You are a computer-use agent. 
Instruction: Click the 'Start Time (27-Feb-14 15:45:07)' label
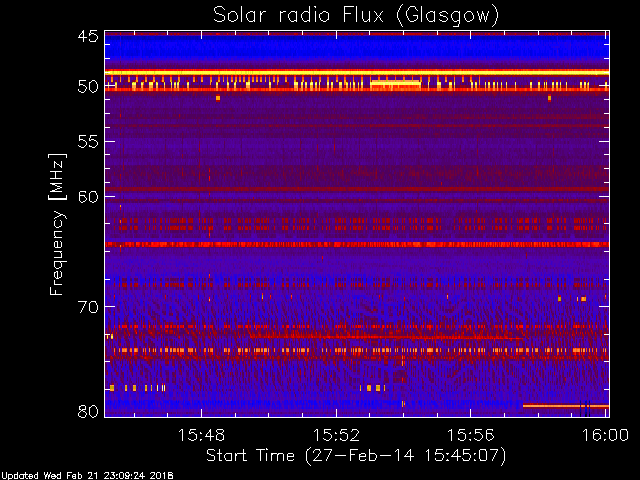pyautogui.click(x=356, y=456)
